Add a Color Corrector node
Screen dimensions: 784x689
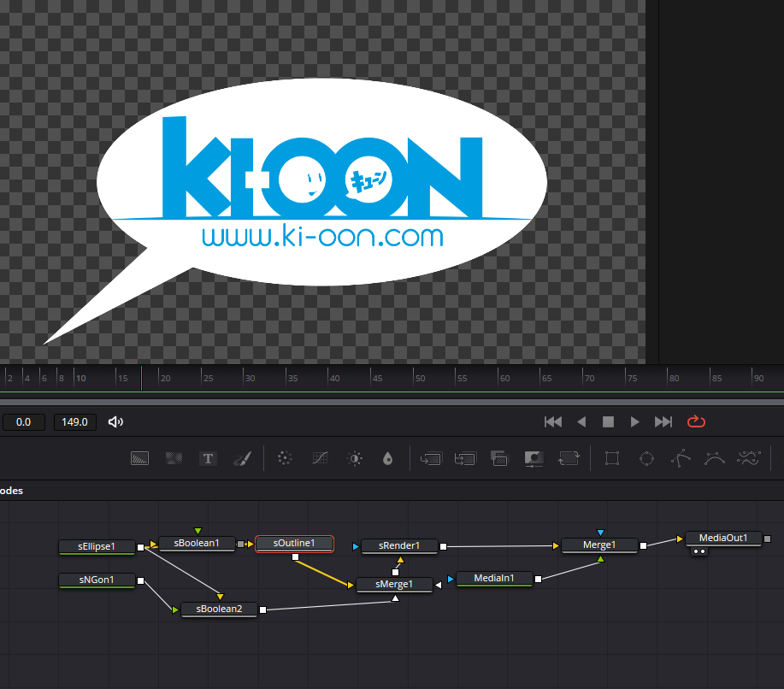285,458
